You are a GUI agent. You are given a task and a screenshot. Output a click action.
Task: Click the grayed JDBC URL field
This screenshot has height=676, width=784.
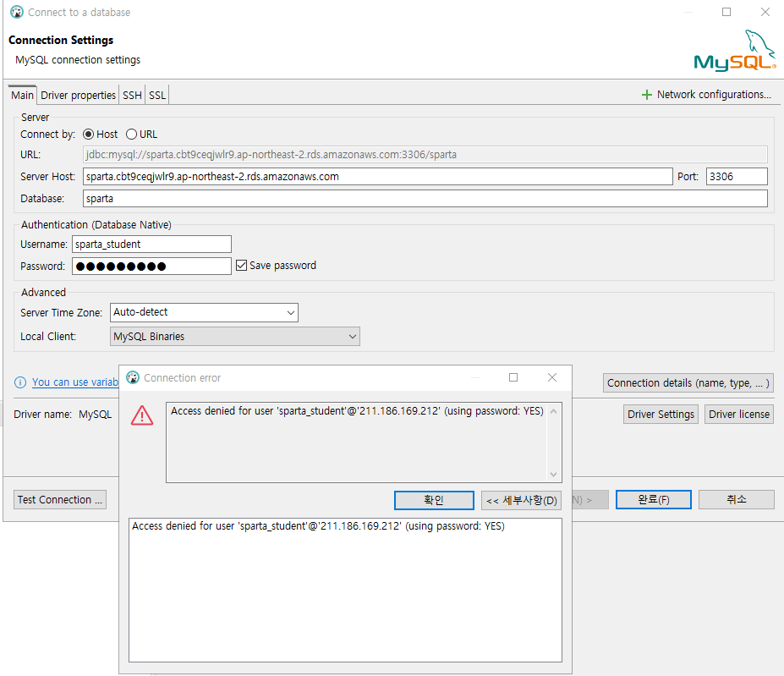(x=425, y=155)
